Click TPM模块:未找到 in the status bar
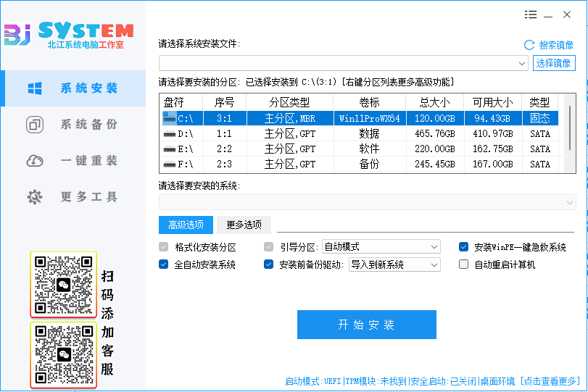 [376, 382]
